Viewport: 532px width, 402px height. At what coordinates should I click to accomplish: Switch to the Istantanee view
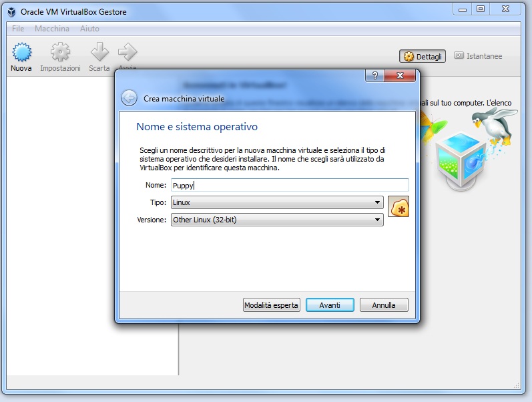[x=478, y=56]
